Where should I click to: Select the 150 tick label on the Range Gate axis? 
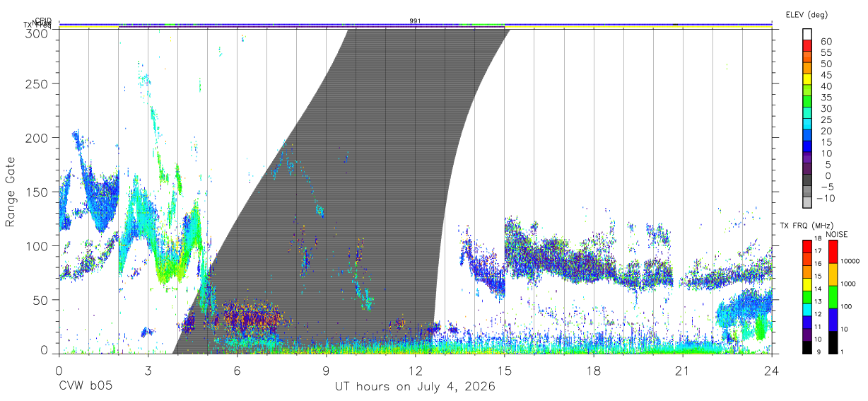coord(37,192)
